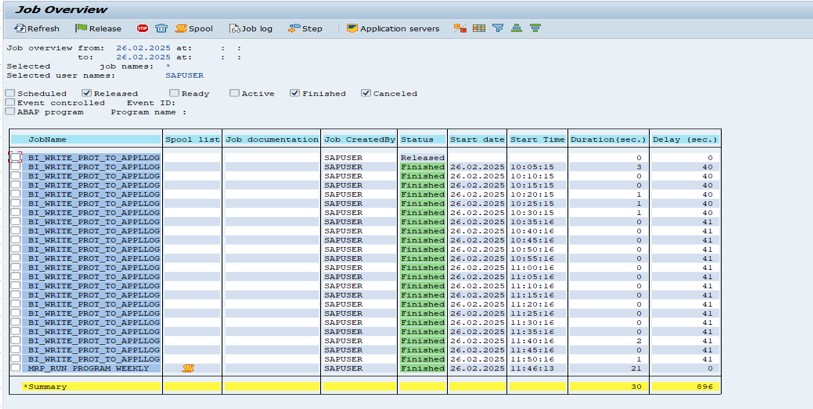Click start time 11:46:13 cell
813x409 pixels.
coord(532,368)
